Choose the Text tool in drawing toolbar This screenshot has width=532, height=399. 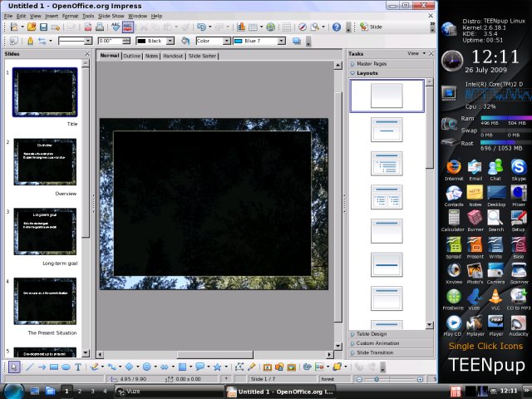coord(78,367)
